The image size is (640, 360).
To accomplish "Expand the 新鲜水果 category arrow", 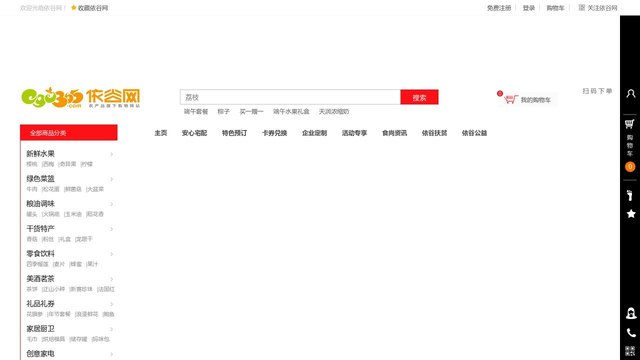I will 111,154.
